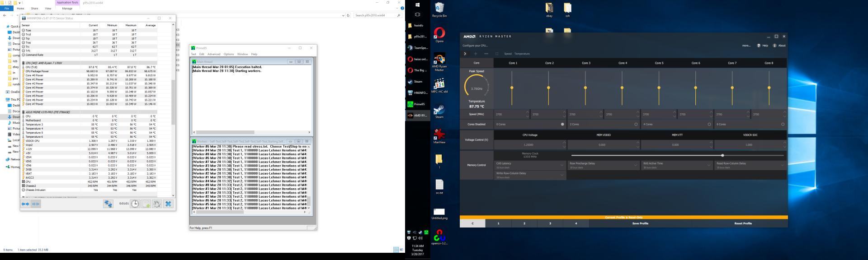Open Steam desktop shortcut
Image resolution: width=868 pixels, height=260 pixels.
(439, 111)
